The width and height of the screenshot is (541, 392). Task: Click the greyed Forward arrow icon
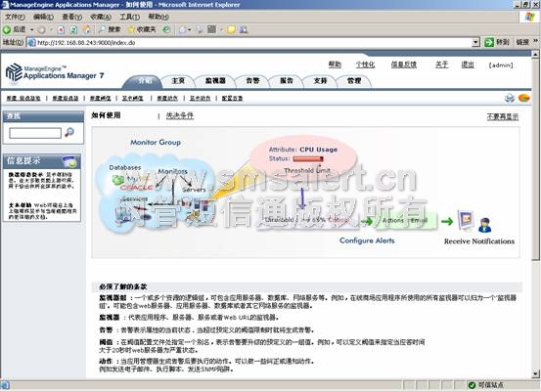[x=42, y=30]
